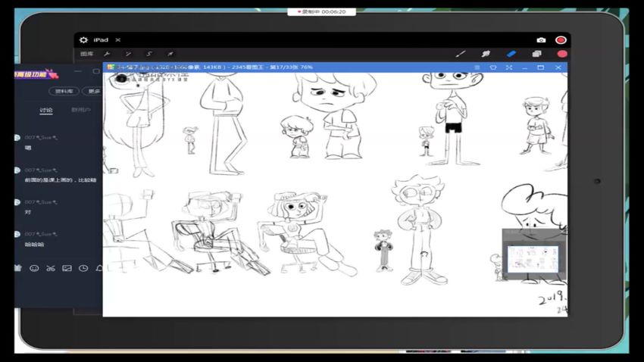This screenshot has width=644, height=362.
Task: Open Procreate Actions wrench menu
Action: click(x=107, y=54)
